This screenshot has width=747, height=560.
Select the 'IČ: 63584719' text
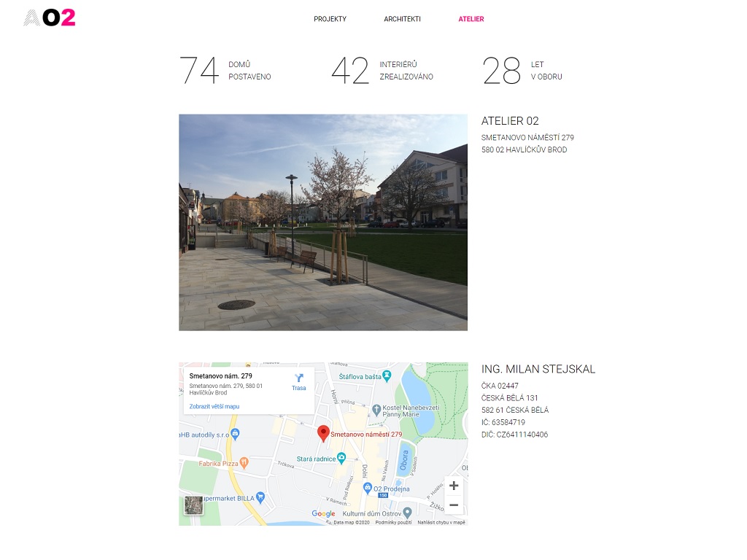tap(503, 422)
